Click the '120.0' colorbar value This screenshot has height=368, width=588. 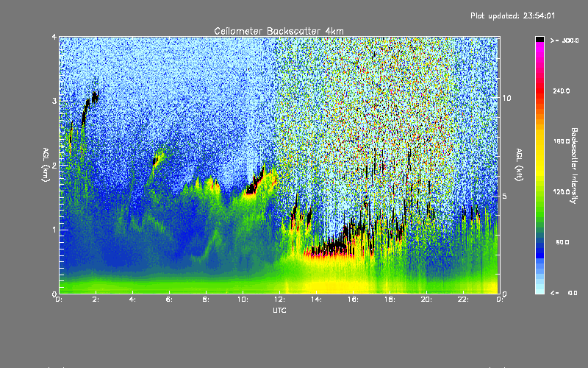[x=562, y=191]
